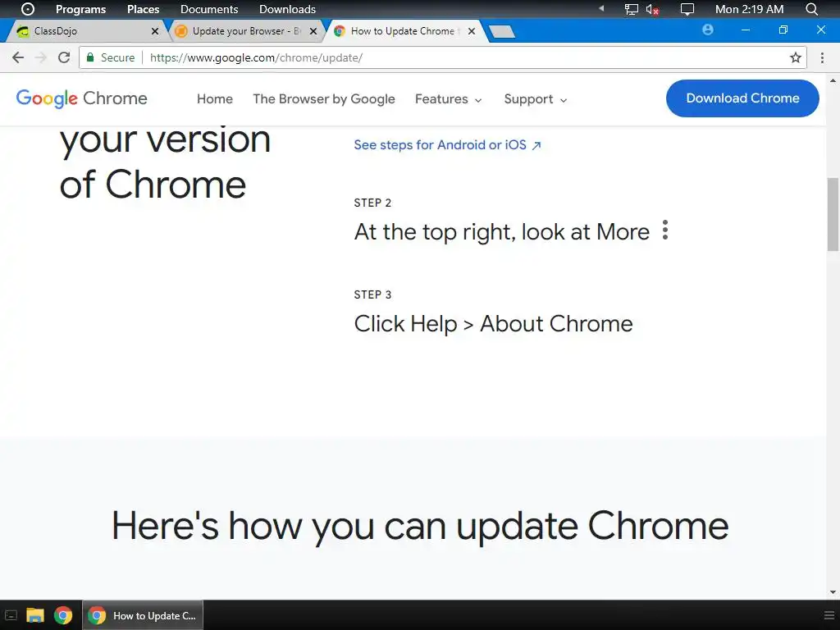This screenshot has height=630, width=840.
Task: Select the How to Update Chrome tab
Action: pos(404,31)
